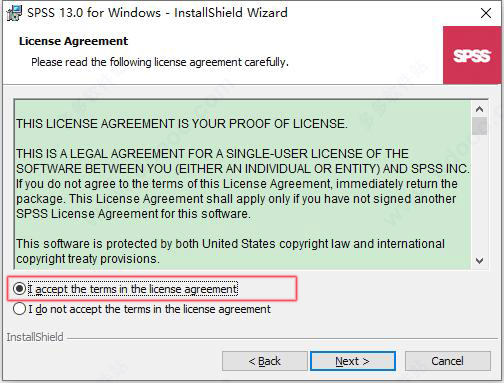
Task: Click the "PROOF OF LICENSE" line in the agreement
Action: click(x=182, y=124)
